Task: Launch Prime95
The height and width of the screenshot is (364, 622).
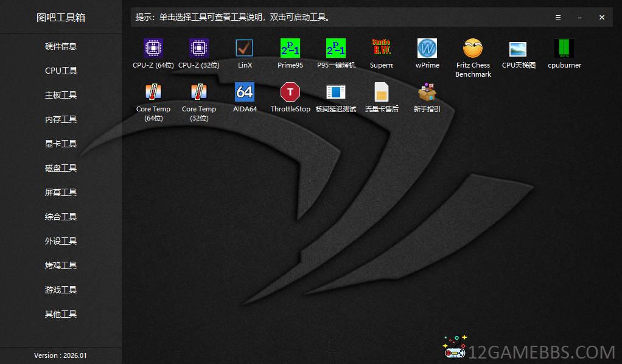Action: [290, 52]
